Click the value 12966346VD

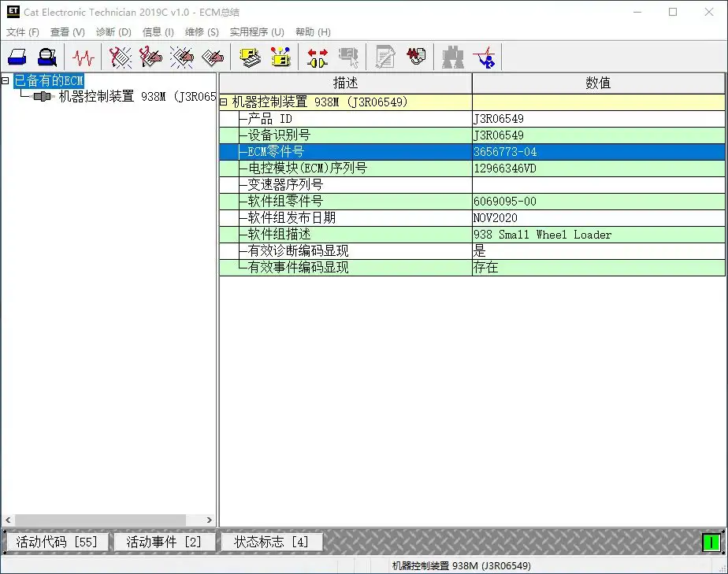point(505,168)
